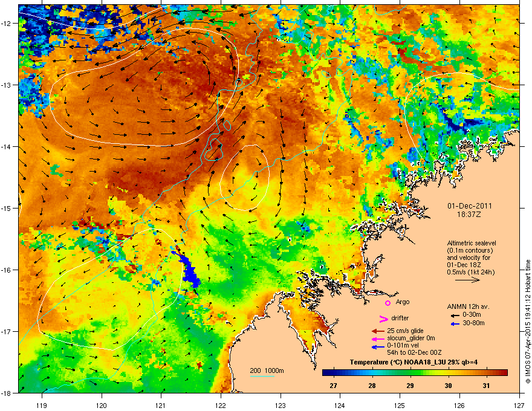Click the drifter legend label
This screenshot has width=532, height=411.
tap(400, 318)
